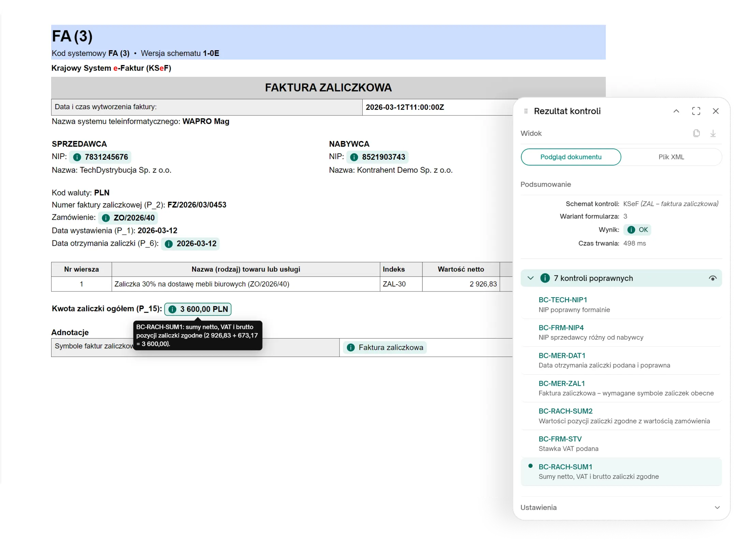Toggle eye icon for 7 kontroli poprawnych
This screenshot has height=546, width=756.
click(712, 278)
